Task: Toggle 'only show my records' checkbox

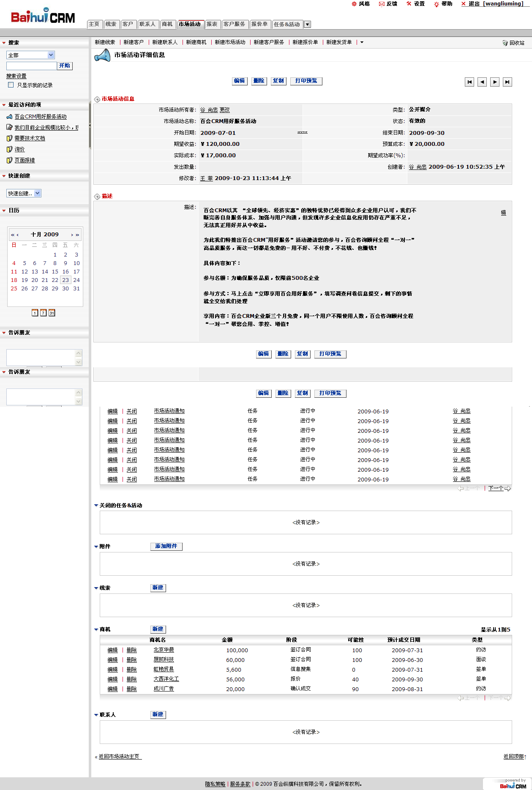Action: point(11,85)
